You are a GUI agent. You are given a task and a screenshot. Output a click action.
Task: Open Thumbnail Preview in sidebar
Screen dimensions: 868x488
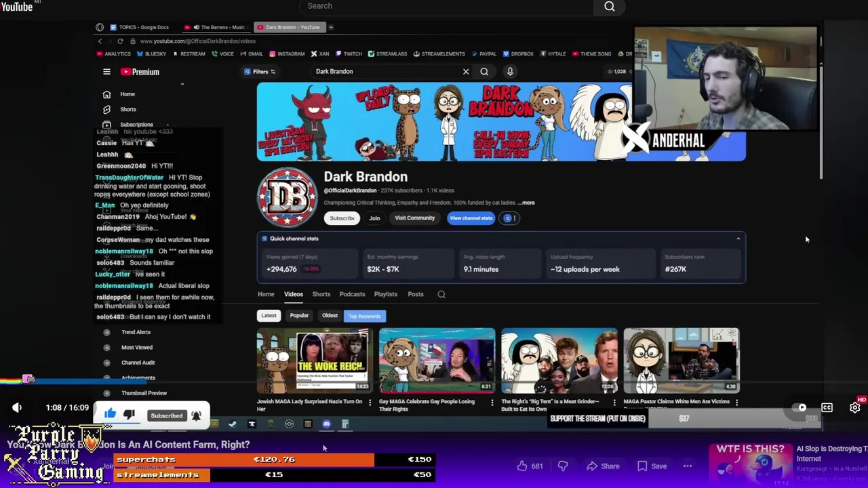point(144,393)
